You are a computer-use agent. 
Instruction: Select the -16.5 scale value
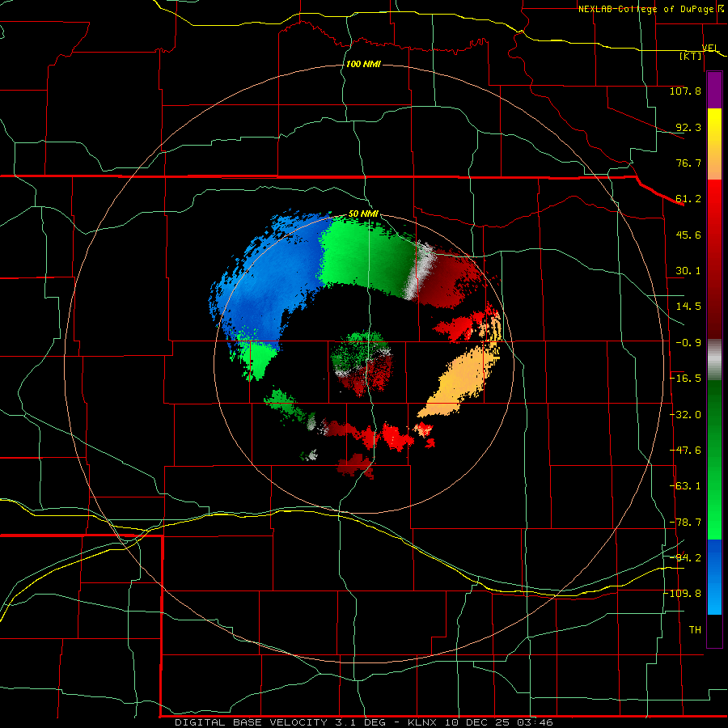685,379
